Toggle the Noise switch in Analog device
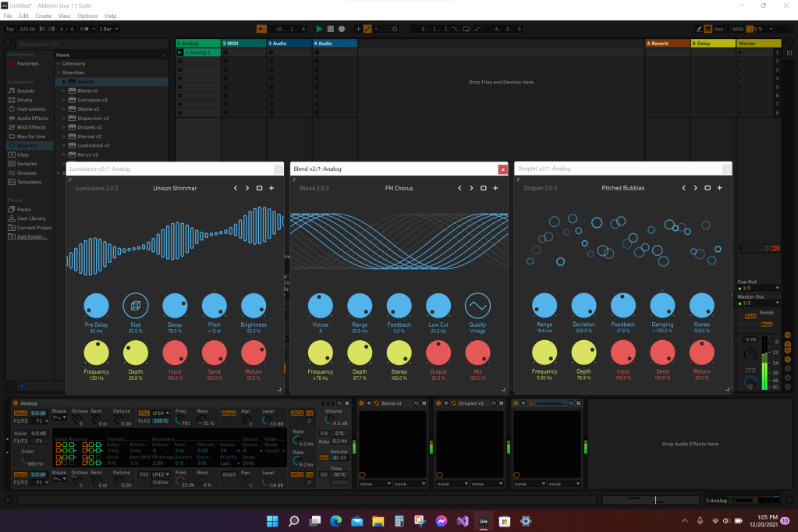The width and height of the screenshot is (798, 532). [x=20, y=433]
